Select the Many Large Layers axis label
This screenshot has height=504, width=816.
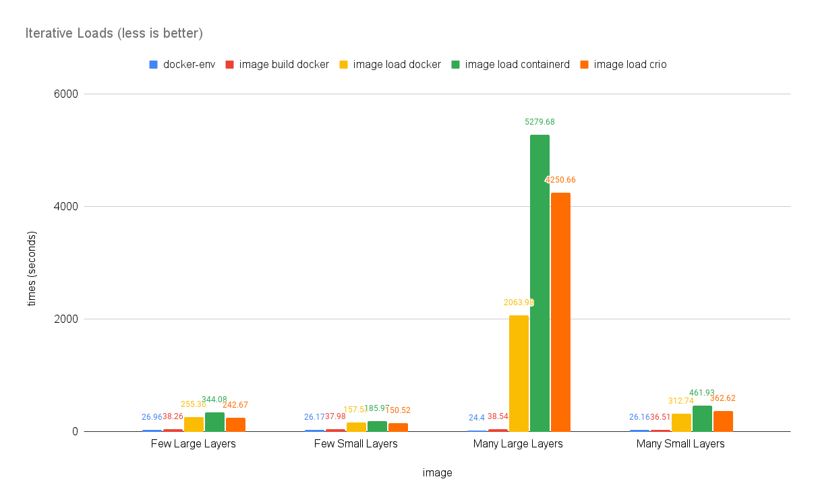point(518,444)
